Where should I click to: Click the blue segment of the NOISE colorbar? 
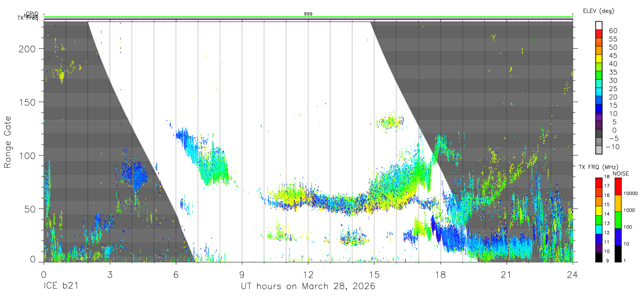coord(617,237)
